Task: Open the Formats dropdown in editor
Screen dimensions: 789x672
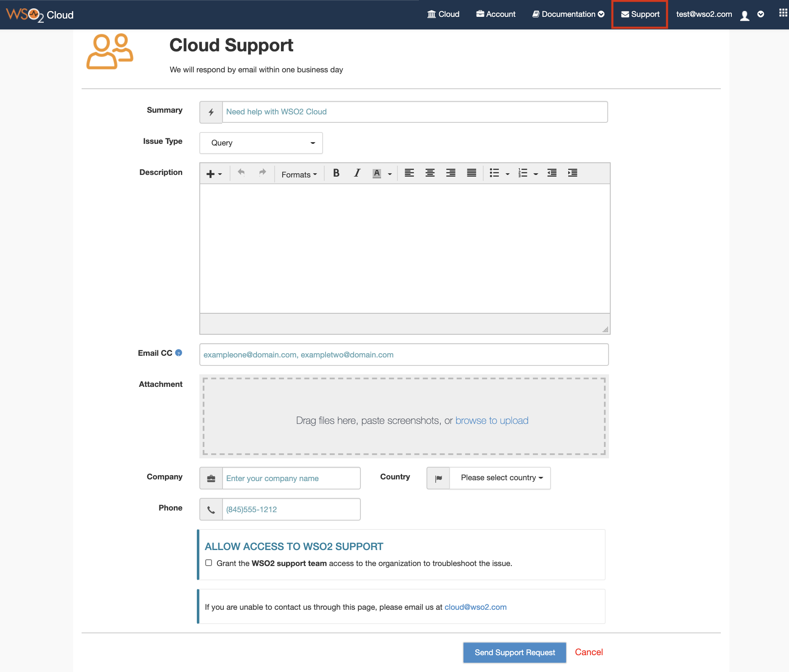Action: pyautogui.click(x=299, y=175)
